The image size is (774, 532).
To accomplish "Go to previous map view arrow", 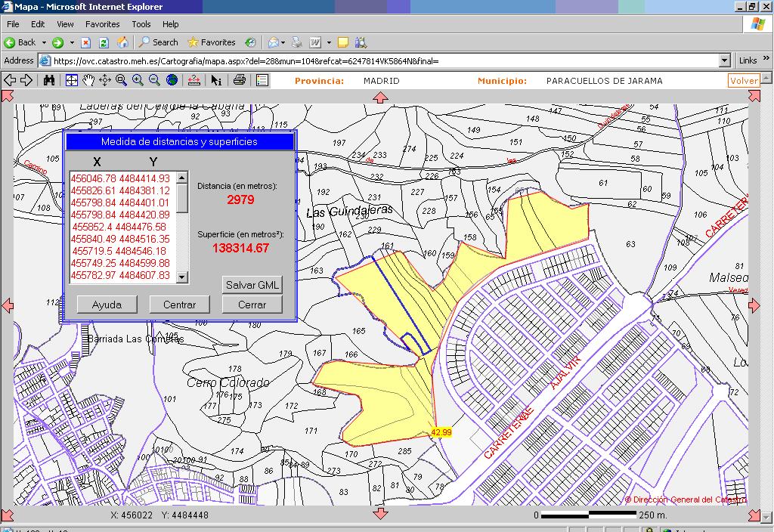I will coord(9,80).
